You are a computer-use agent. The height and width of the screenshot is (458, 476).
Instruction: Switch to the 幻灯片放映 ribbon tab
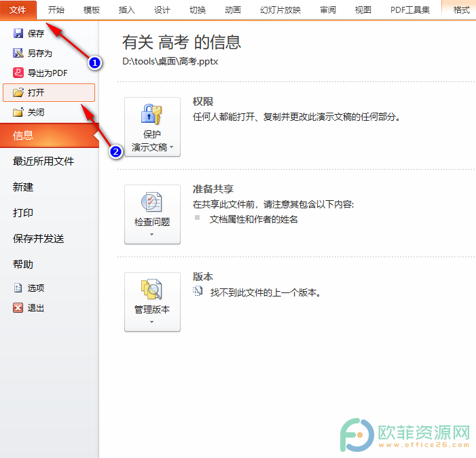(x=280, y=10)
